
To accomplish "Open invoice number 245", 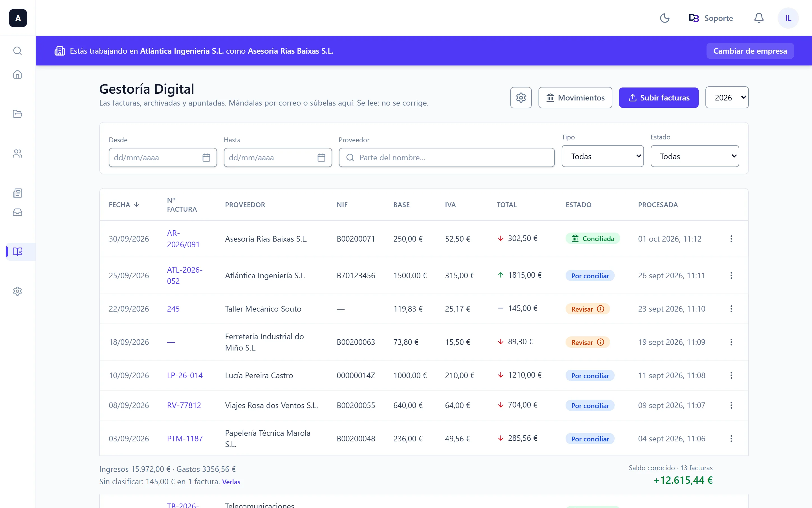I will click(173, 309).
